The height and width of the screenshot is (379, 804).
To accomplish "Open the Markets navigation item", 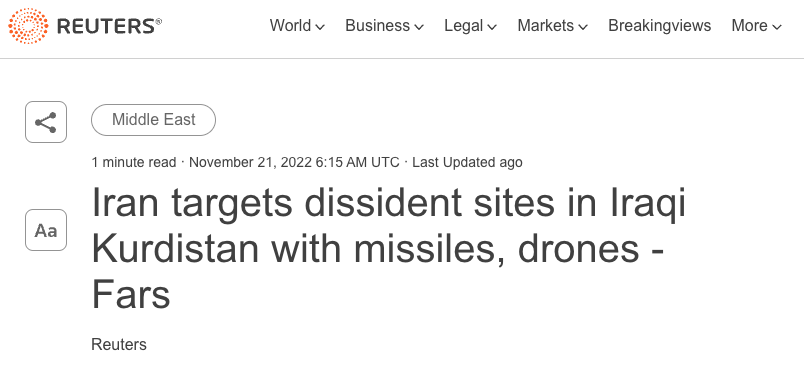I will [546, 26].
